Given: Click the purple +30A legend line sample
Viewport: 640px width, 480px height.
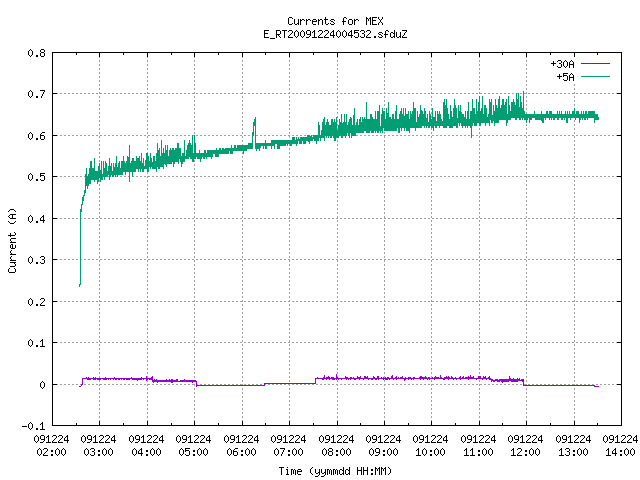Looking at the screenshot, I should (x=595, y=64).
